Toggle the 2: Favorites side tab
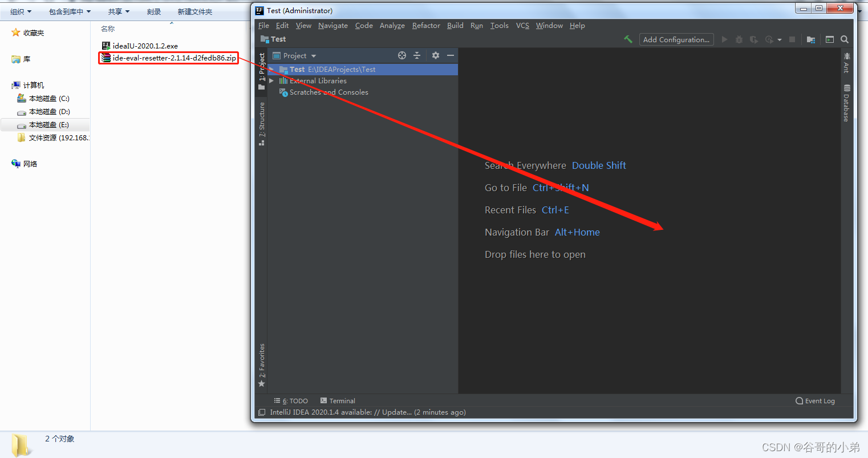 [x=262, y=365]
